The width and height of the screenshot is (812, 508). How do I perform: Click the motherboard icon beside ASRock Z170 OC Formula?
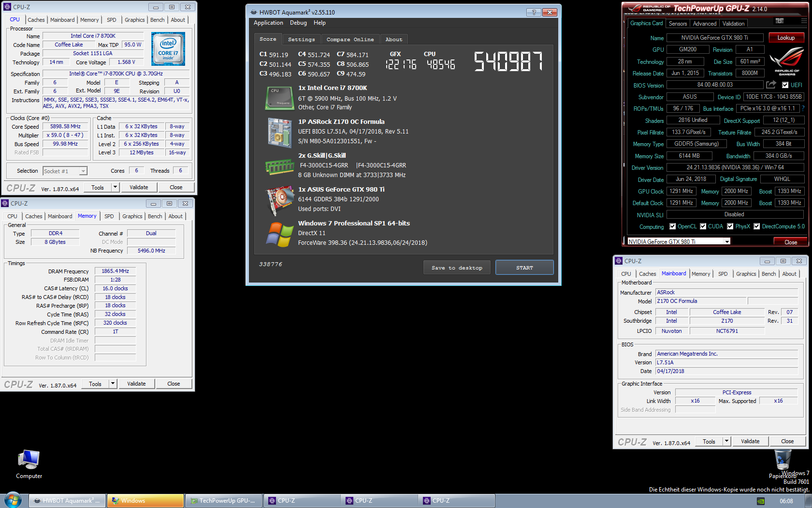[x=280, y=132]
